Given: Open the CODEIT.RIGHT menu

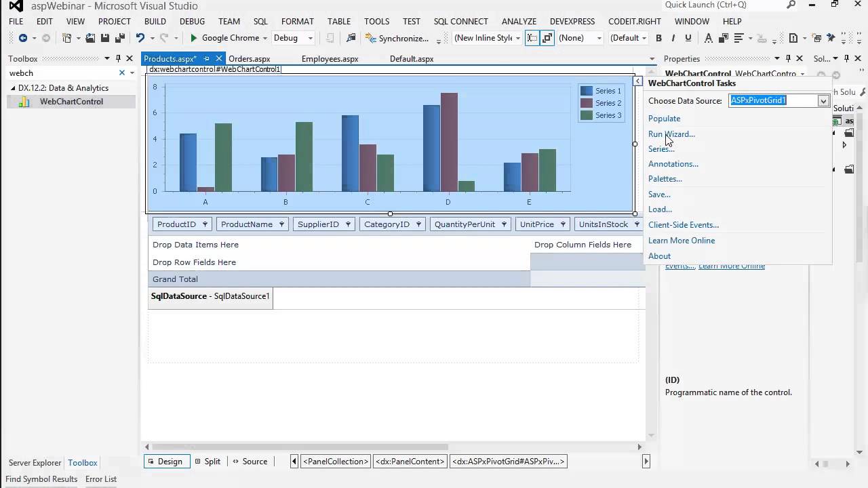Looking at the screenshot, I should tap(635, 22).
